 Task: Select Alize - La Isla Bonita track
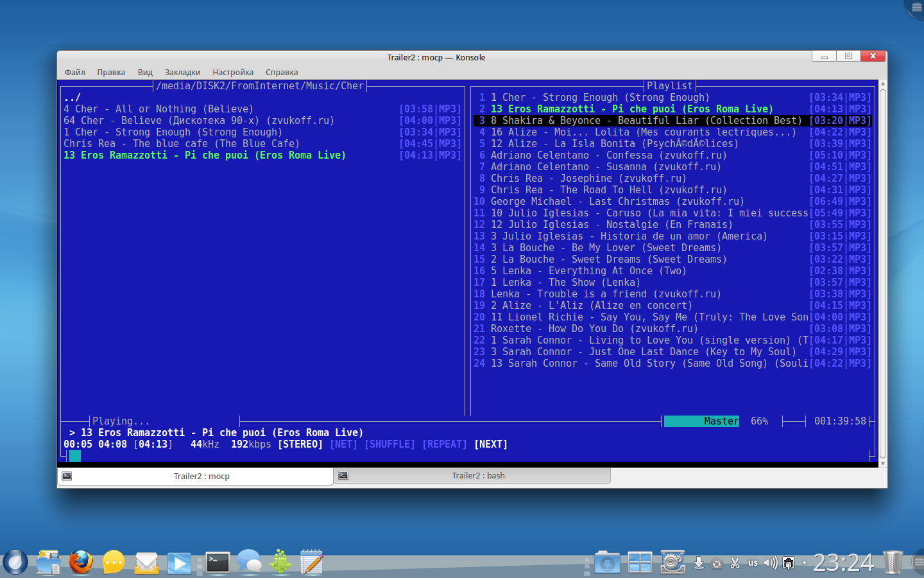(x=672, y=144)
